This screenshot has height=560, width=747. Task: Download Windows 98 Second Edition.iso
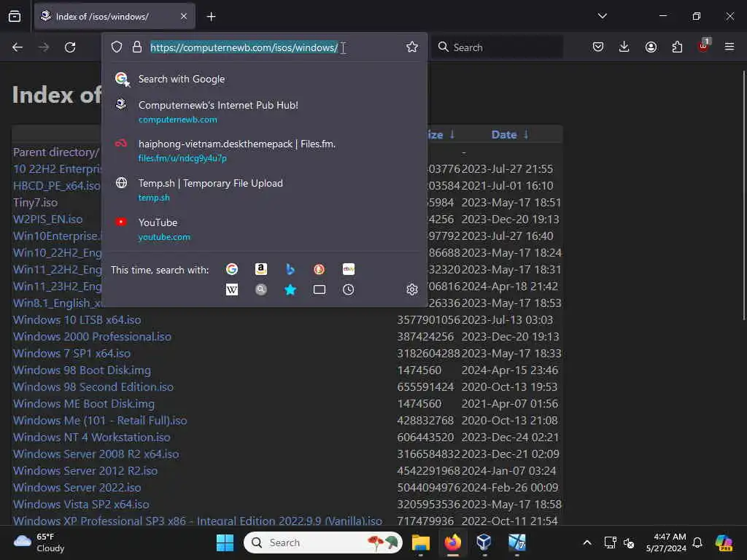(x=93, y=386)
